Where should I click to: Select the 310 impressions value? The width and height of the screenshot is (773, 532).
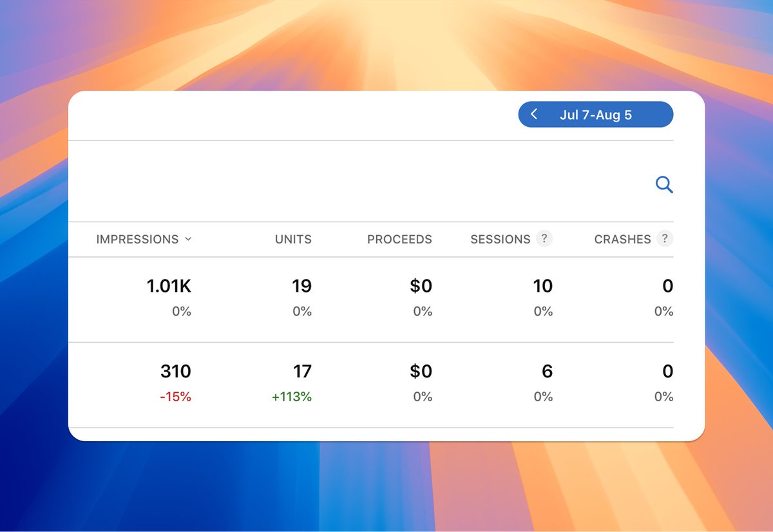pyautogui.click(x=176, y=372)
